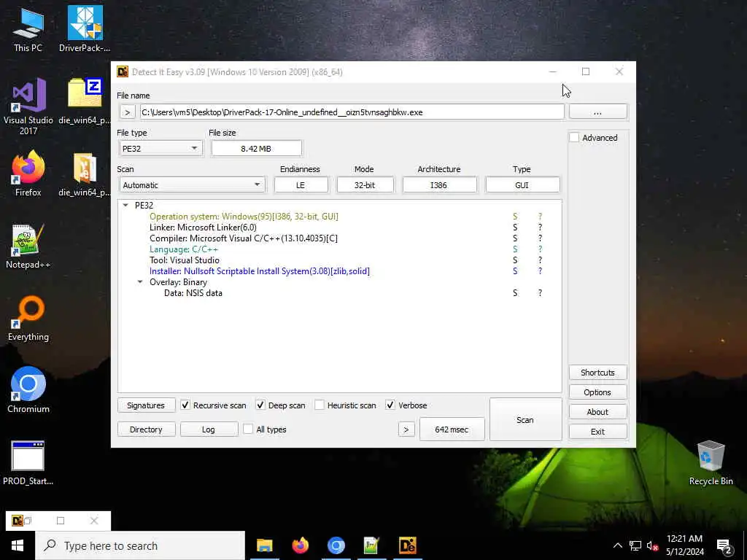747x560 pixels.
Task: Click the Endianness LE field
Action: click(x=301, y=184)
